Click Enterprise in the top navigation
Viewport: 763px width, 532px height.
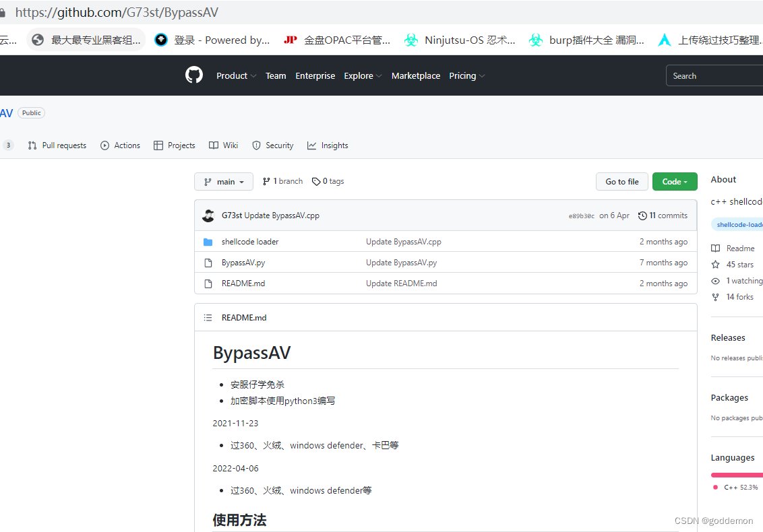coord(315,76)
